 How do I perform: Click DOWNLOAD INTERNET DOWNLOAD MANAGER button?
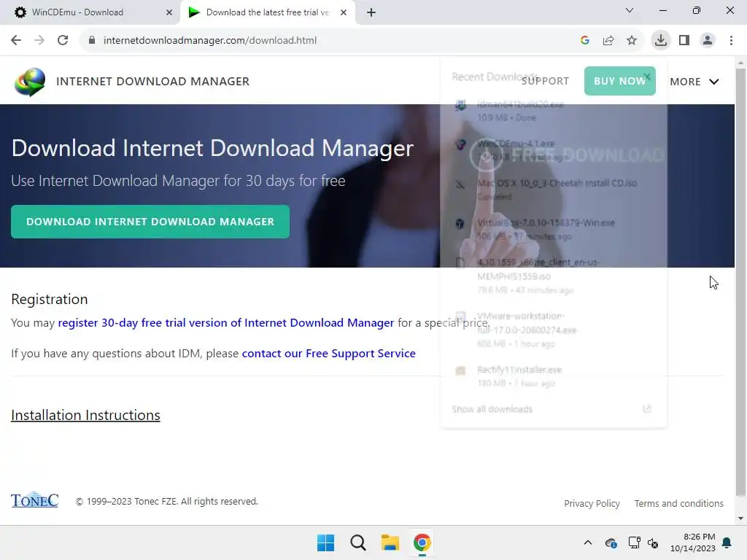(150, 222)
